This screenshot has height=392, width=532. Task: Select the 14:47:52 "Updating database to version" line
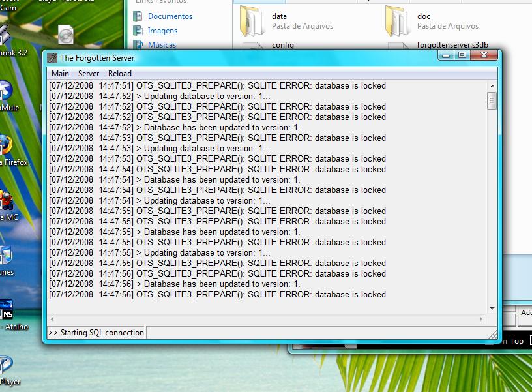click(x=160, y=97)
